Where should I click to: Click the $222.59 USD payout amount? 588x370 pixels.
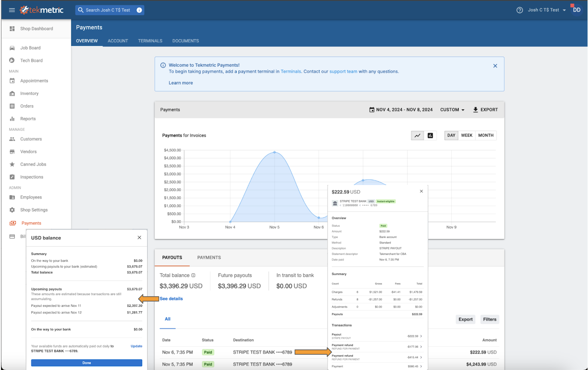click(x=483, y=352)
